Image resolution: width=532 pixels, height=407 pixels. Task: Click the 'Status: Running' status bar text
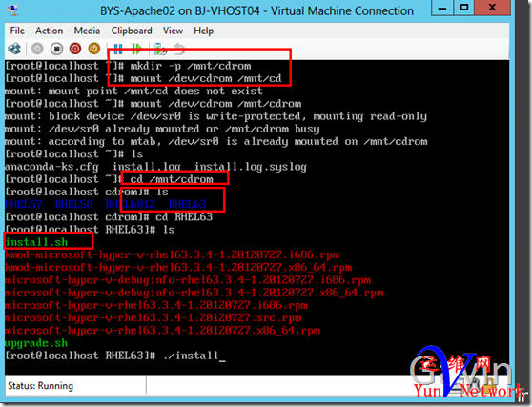tap(40, 386)
